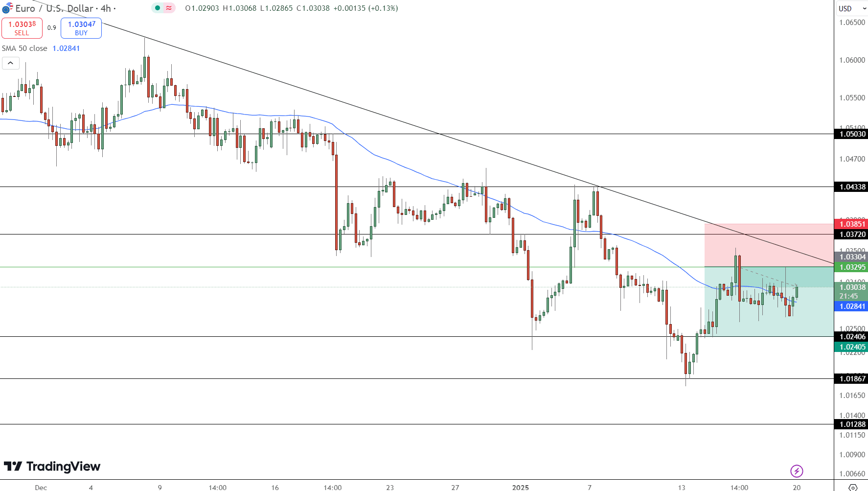The width and height of the screenshot is (868, 491).
Task: Click the green market status dot
Action: [158, 8]
